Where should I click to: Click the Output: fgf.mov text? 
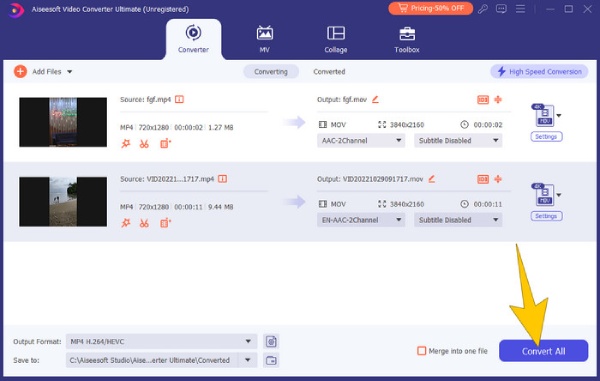point(342,99)
